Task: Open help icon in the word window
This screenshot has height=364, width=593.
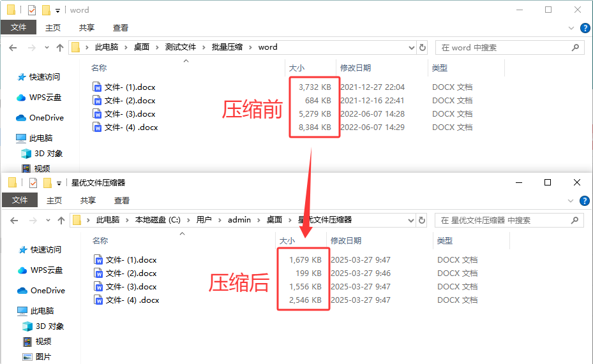Action: pos(585,28)
